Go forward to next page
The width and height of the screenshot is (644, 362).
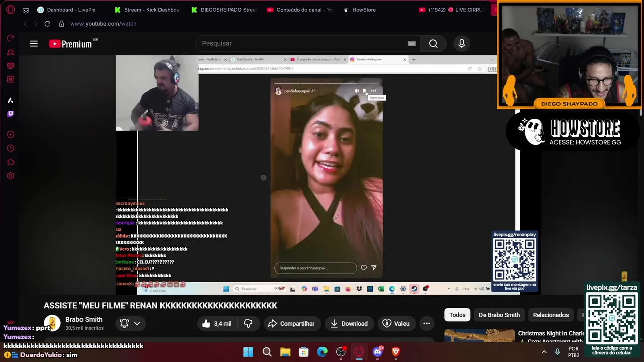pyautogui.click(x=36, y=24)
